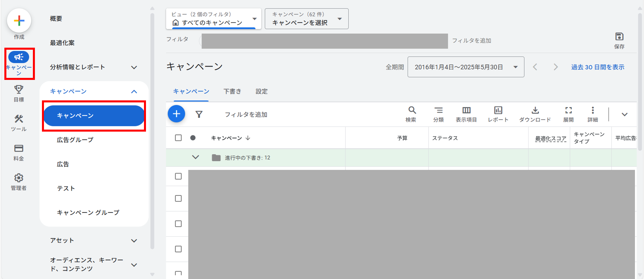Expand オーディエンス、キーワード、コンテンツ section
Image resolution: width=644 pixels, height=279 pixels.
[x=134, y=265]
